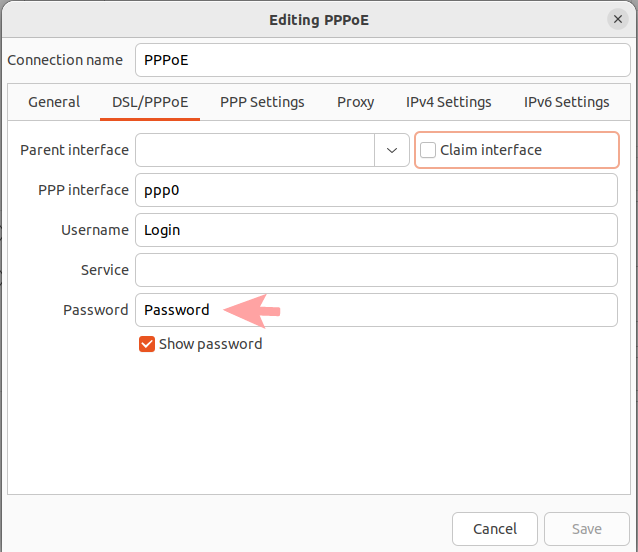
Task: Click inside the Password input field
Action: click(x=420, y=310)
